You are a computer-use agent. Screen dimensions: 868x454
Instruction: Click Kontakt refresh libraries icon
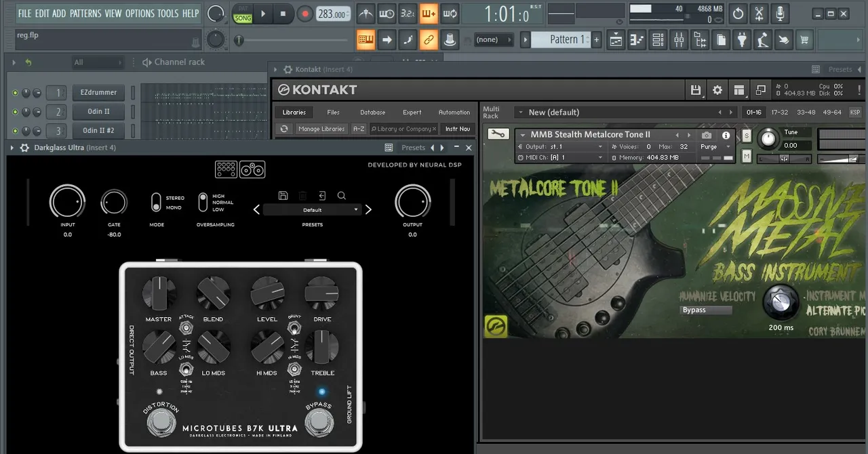click(284, 129)
